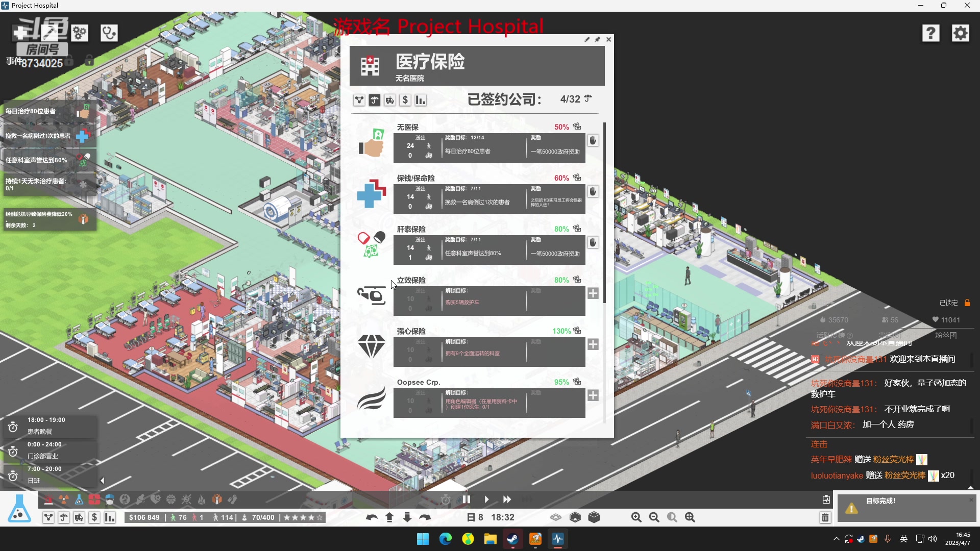Click the pencil edit icon on insurance panel

click(587, 39)
